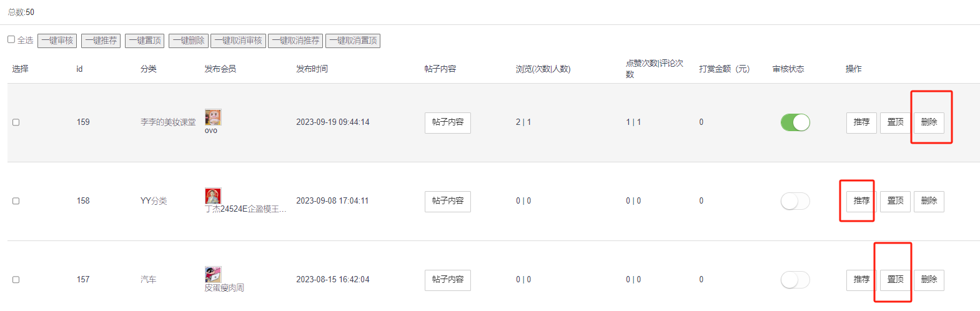Screen dimensions: 980x311
Task: Check the 全选 select-all checkbox
Action: coord(11,39)
